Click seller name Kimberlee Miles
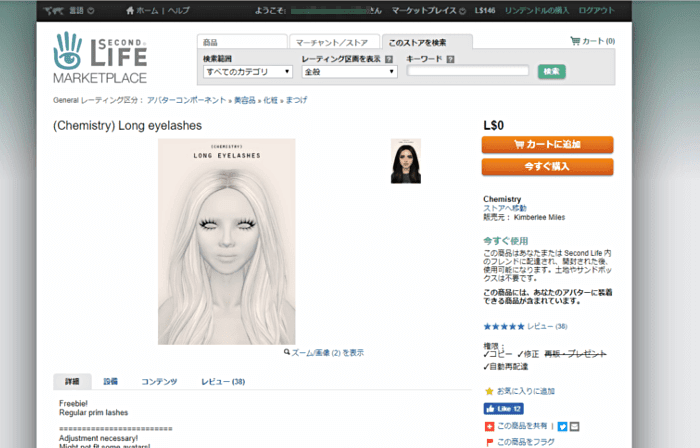This screenshot has width=700, height=448. click(x=539, y=217)
